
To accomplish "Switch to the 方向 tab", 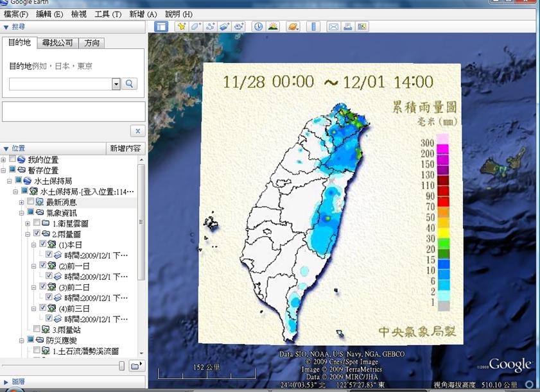I will tap(92, 43).
